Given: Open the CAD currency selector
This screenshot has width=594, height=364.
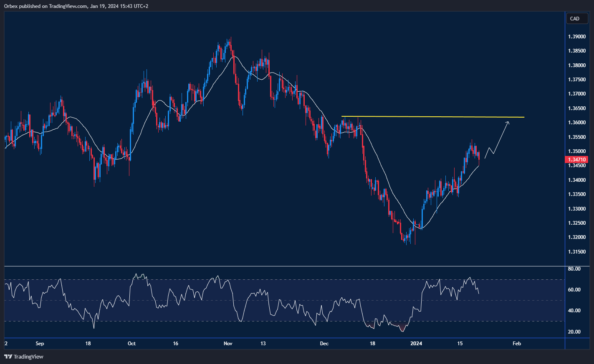Looking at the screenshot, I should coord(575,18).
